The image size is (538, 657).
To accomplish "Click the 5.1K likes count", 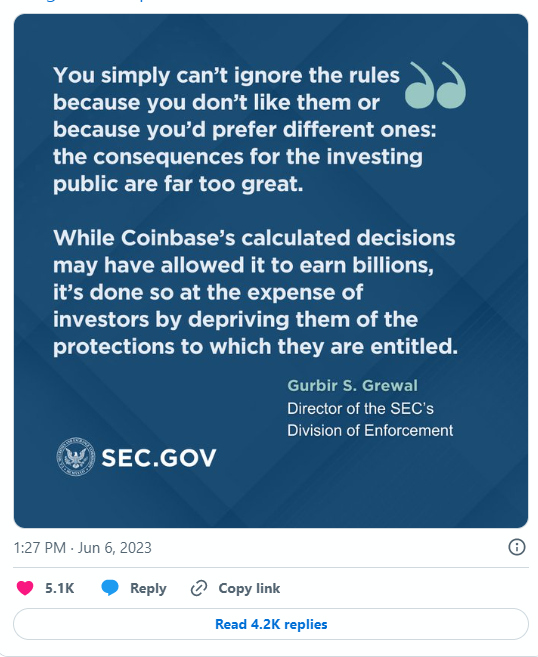I will (59, 588).
